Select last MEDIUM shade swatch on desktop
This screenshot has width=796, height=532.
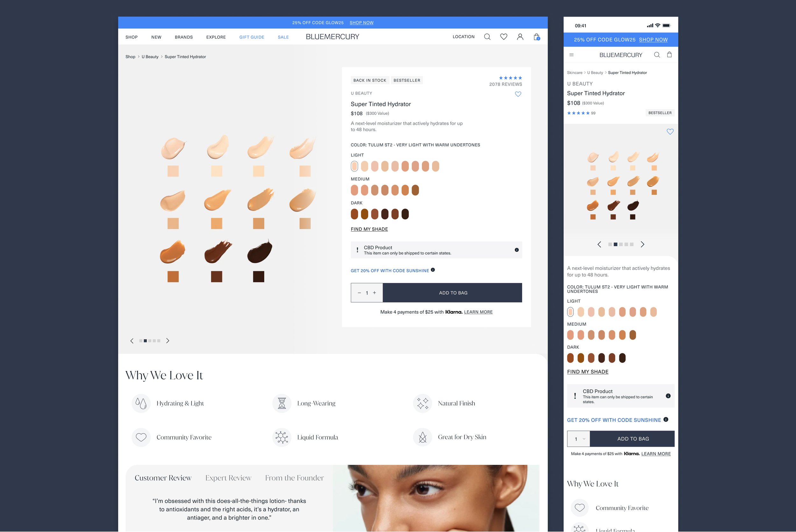pyautogui.click(x=415, y=190)
